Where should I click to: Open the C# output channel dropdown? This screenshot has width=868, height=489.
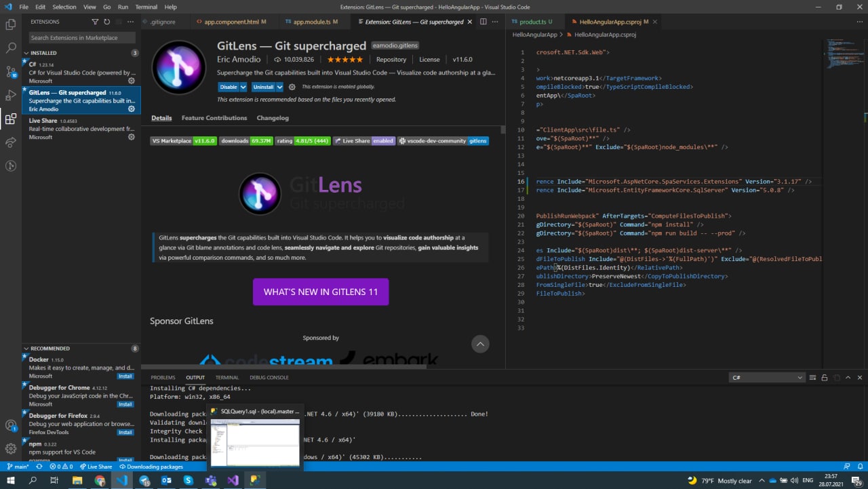coord(767,377)
